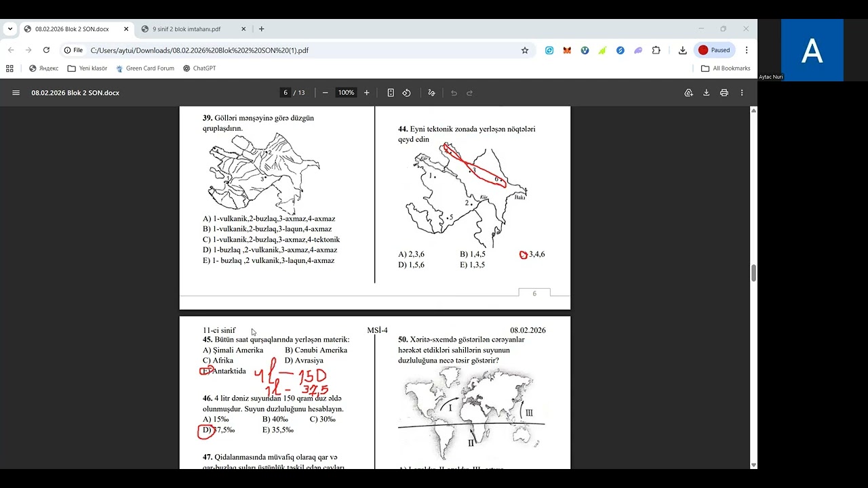Click the Aytac Nuri participant tile
This screenshot has width=868, height=488.
pos(812,50)
